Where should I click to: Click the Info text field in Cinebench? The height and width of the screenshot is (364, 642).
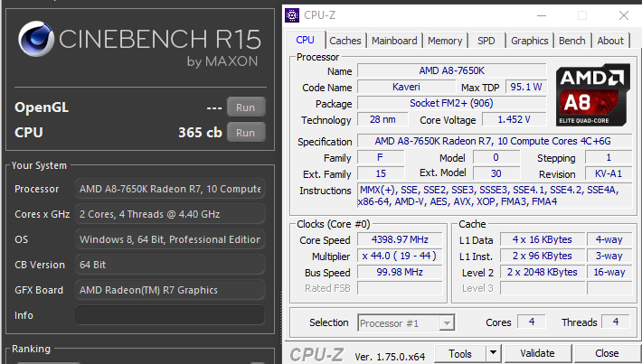tap(169, 315)
